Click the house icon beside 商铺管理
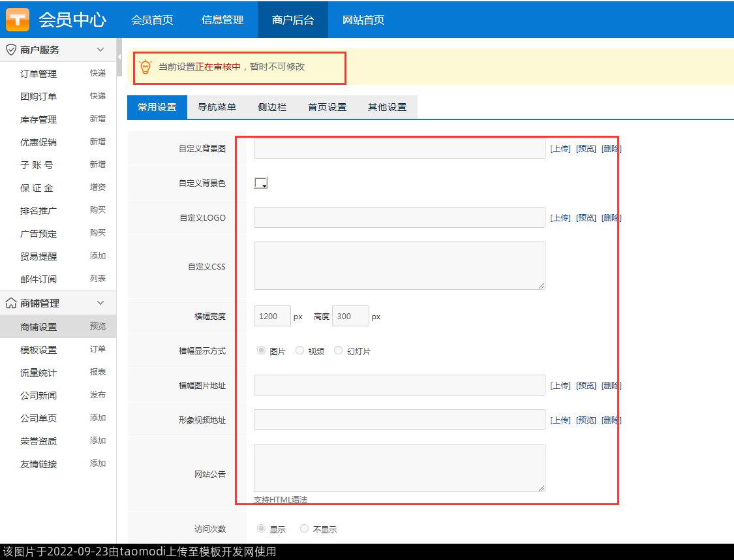734x560 pixels. [10, 303]
